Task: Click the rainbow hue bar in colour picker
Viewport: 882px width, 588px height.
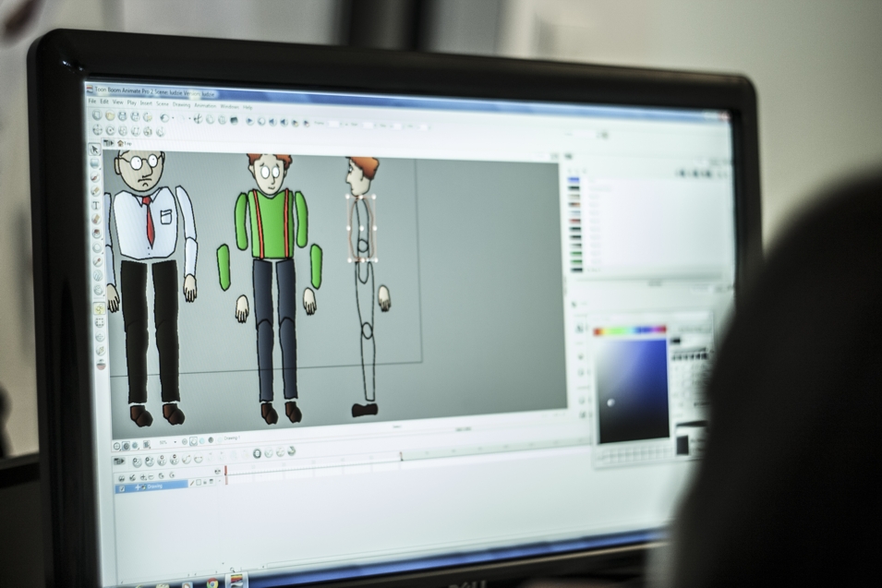Action: (630, 330)
